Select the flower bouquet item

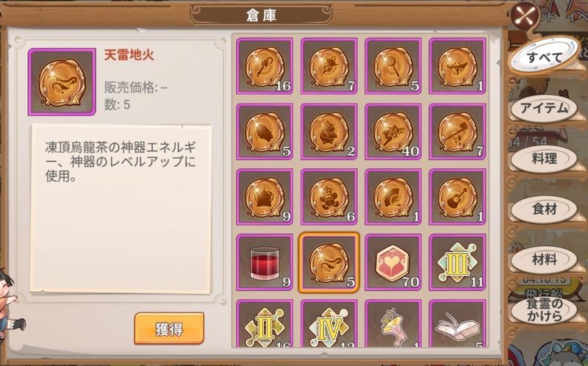click(x=393, y=323)
